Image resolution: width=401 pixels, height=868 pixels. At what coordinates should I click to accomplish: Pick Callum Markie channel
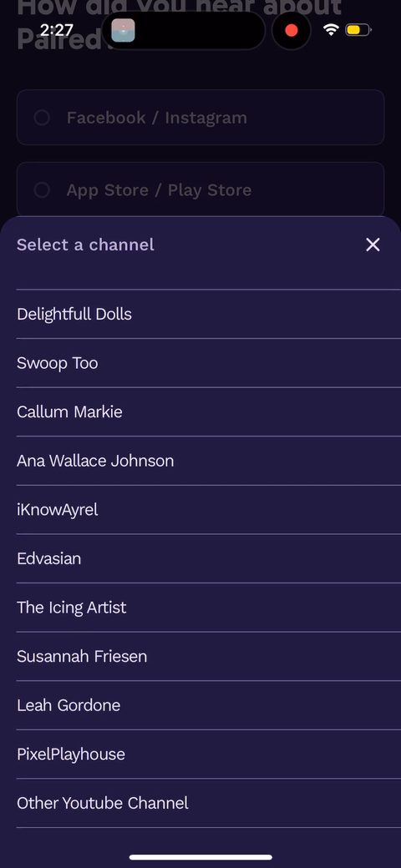click(209, 411)
